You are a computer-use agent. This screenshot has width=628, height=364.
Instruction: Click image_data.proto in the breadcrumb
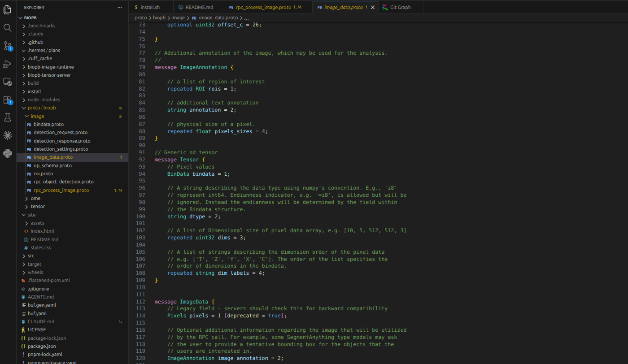click(218, 18)
